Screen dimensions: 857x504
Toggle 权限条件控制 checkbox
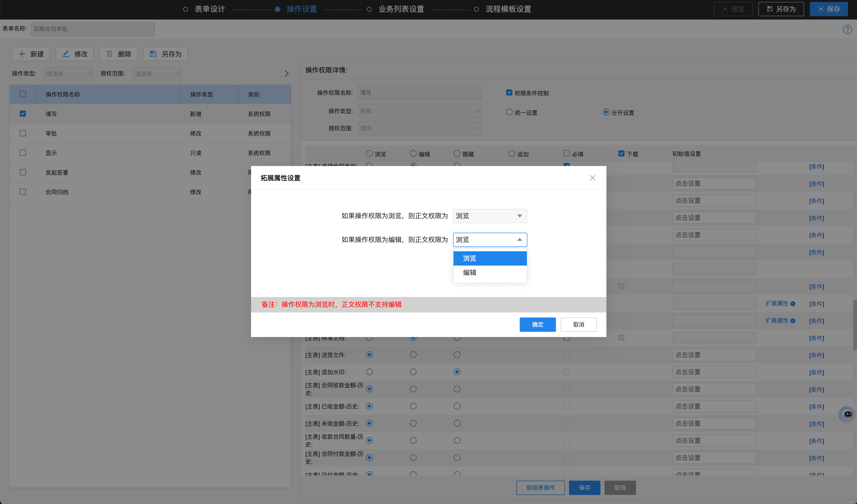pyautogui.click(x=509, y=92)
